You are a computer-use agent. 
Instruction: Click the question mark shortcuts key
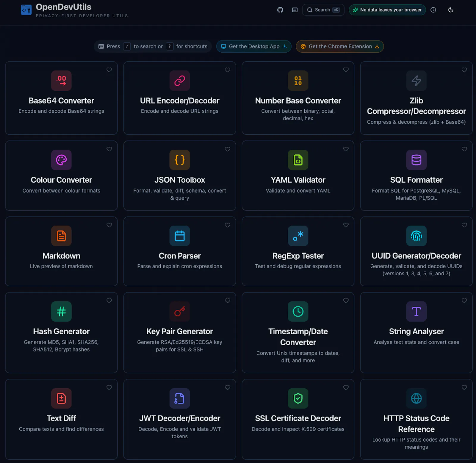[x=170, y=46]
